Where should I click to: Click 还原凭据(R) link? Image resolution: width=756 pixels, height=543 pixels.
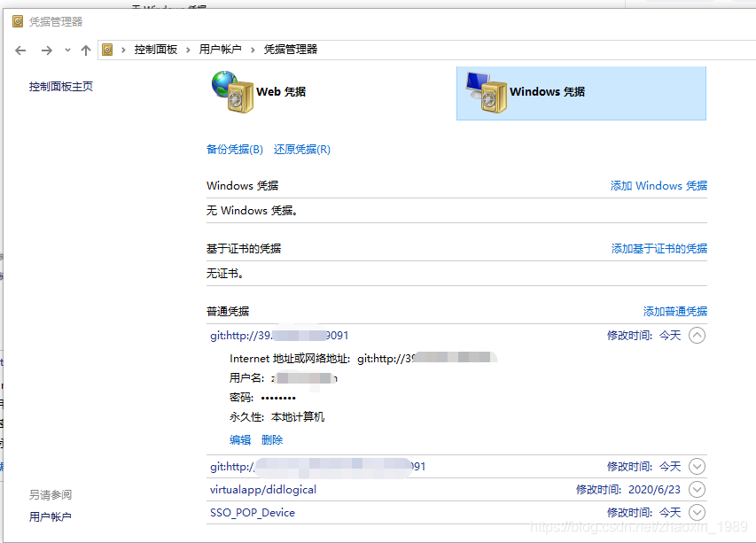coord(302,150)
